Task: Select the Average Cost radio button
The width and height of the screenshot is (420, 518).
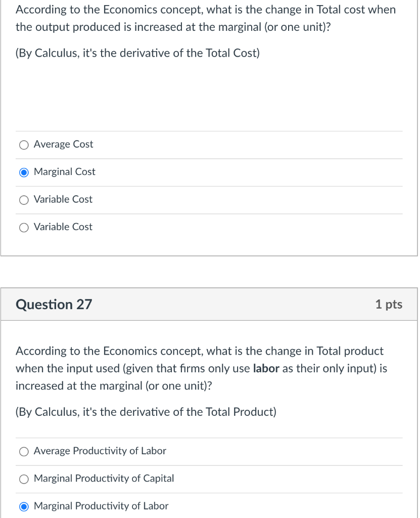Action: 24,145
